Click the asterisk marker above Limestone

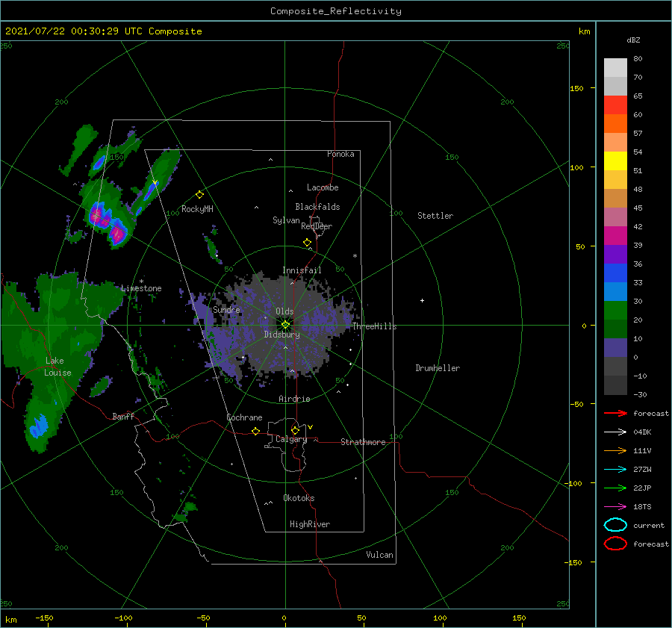click(141, 282)
